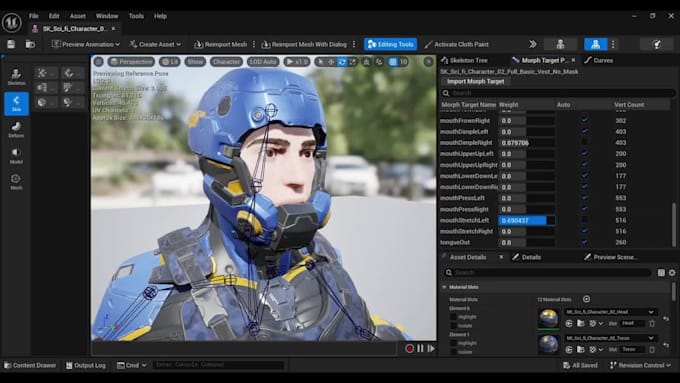This screenshot has height=383, width=680.
Task: Switch to the Skeleton Tree tab
Action: tap(465, 60)
